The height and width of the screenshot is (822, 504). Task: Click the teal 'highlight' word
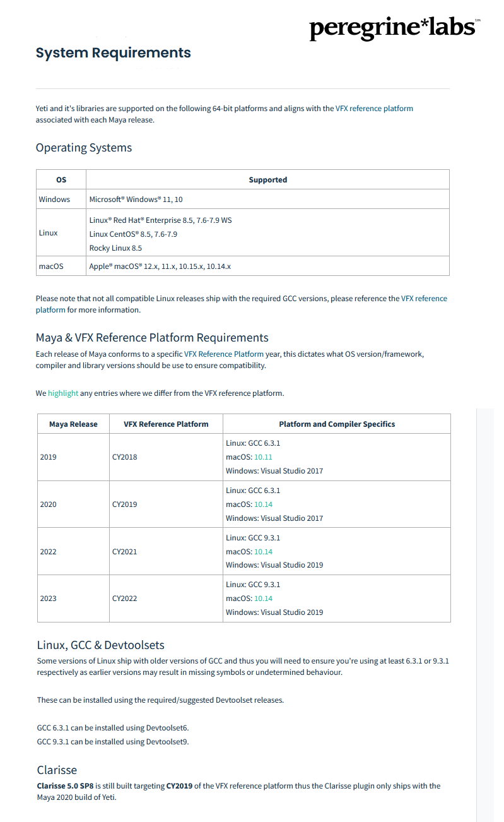[63, 393]
